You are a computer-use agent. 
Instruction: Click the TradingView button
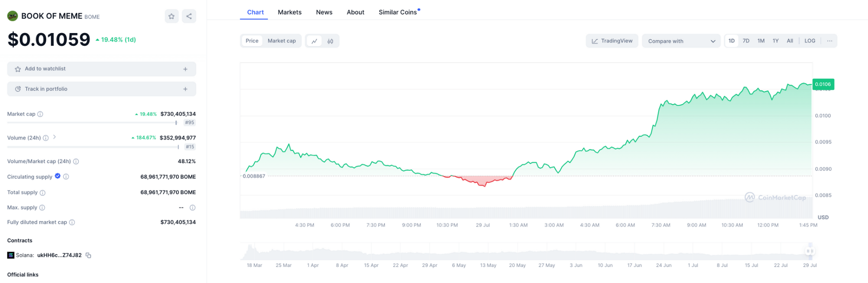pyautogui.click(x=612, y=41)
